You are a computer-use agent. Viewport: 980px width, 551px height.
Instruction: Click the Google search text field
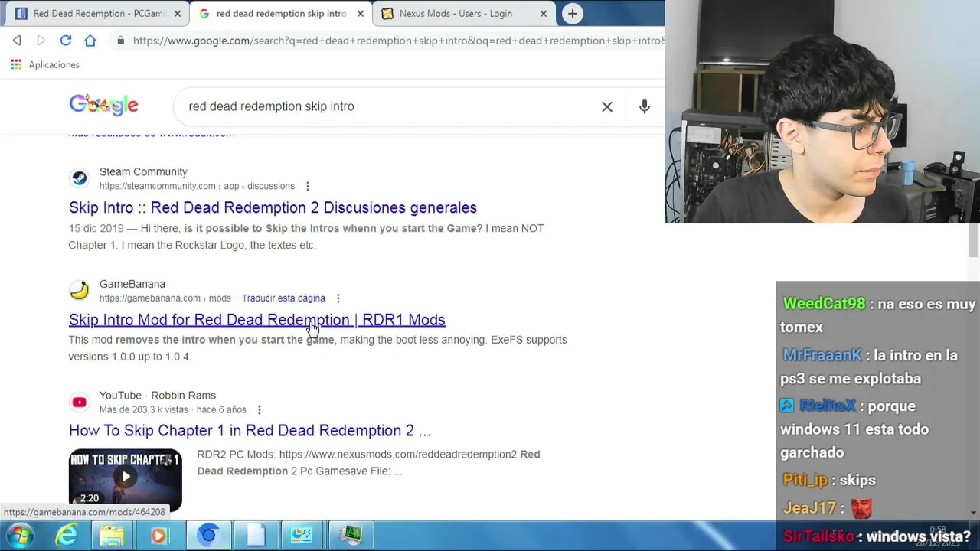[x=390, y=106]
